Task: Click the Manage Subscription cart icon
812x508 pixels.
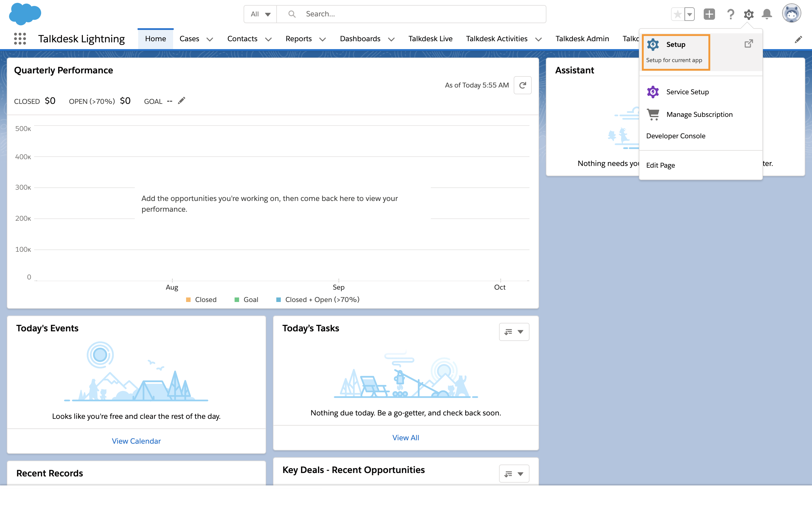Action: pos(653,115)
